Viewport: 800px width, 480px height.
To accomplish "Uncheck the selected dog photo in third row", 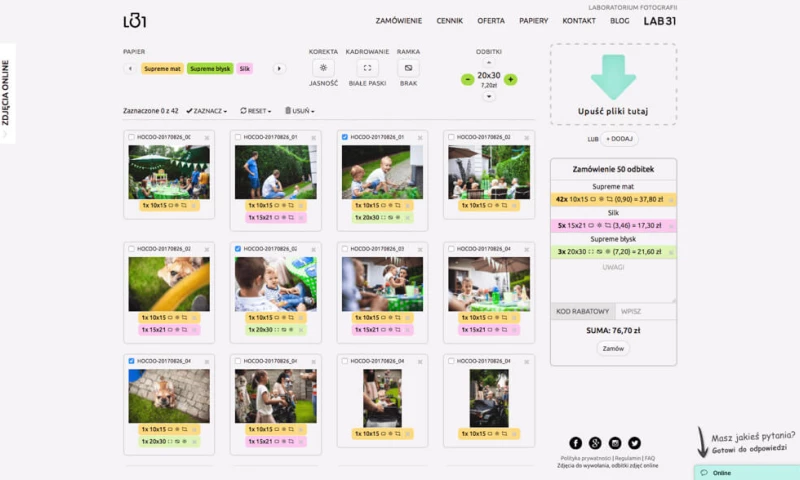I will click(x=131, y=360).
